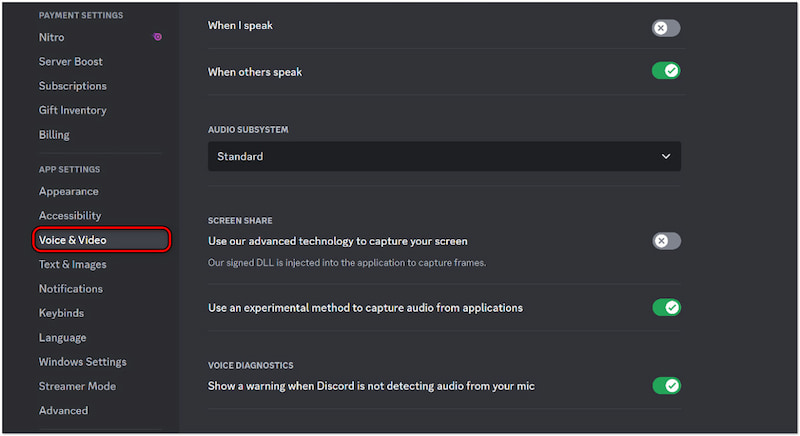Click the Audio Subsystem dropdown chevron arrow

coord(666,156)
